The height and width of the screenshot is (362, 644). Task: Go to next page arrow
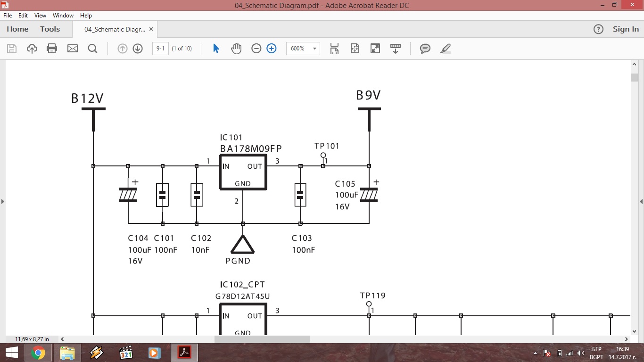click(x=138, y=49)
